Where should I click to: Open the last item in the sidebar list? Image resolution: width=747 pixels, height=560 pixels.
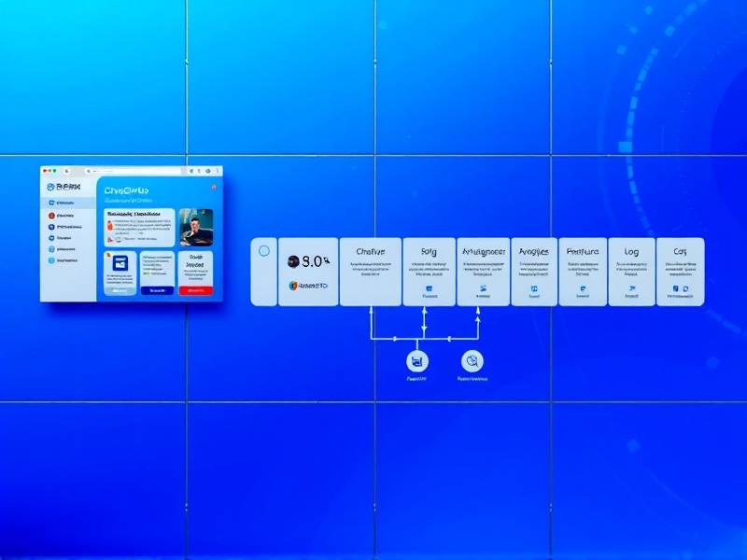click(67, 260)
